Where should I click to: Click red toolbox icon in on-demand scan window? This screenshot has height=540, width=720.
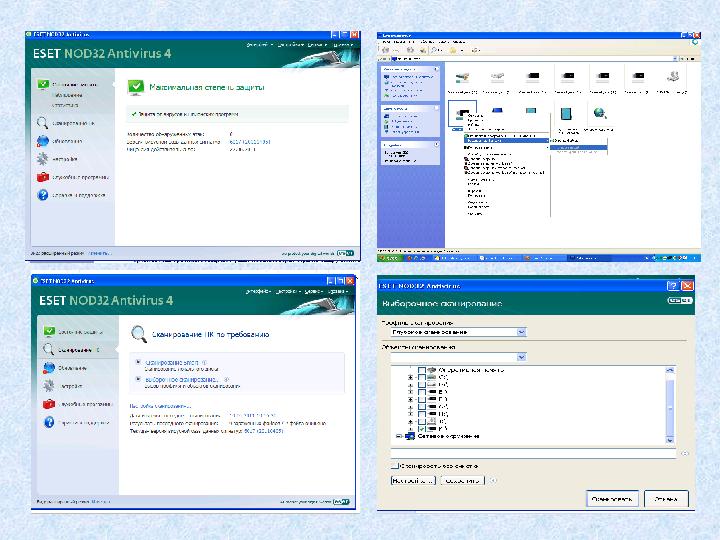coord(49,404)
